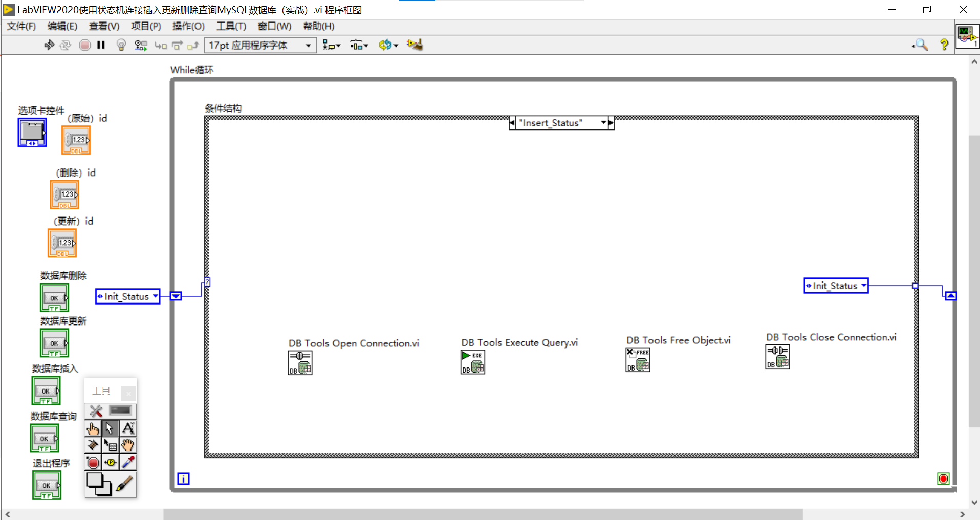Open the Align Objects dropdown
The height and width of the screenshot is (520, 980).
tap(332, 45)
